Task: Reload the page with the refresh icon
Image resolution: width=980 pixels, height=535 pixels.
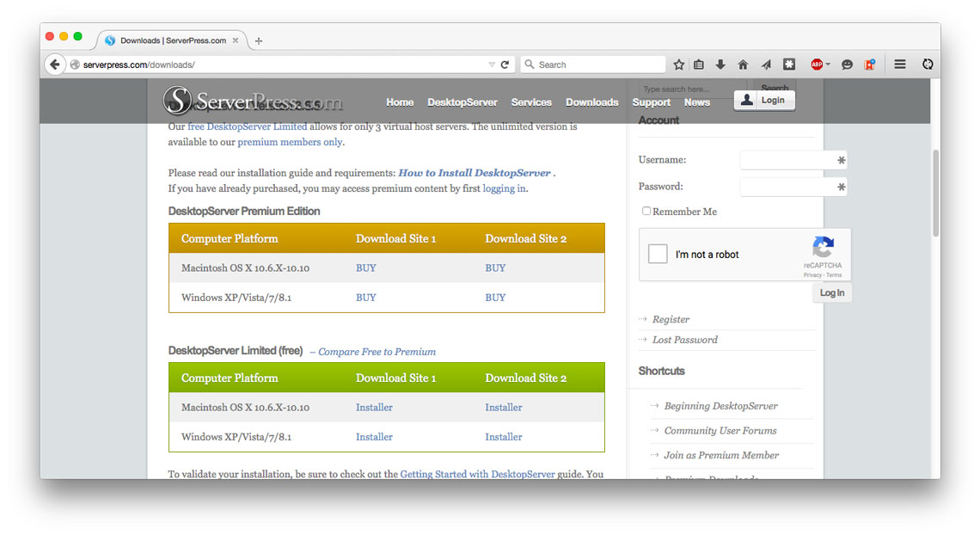Action: point(505,65)
